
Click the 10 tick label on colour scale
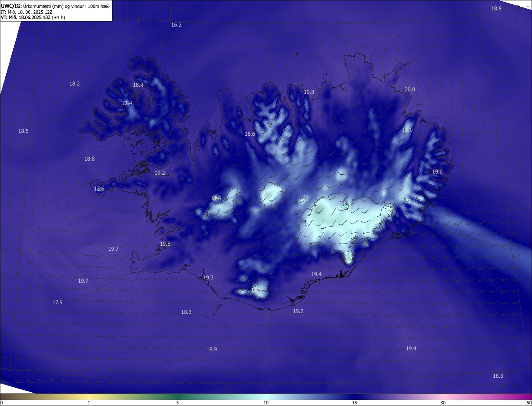266,403
